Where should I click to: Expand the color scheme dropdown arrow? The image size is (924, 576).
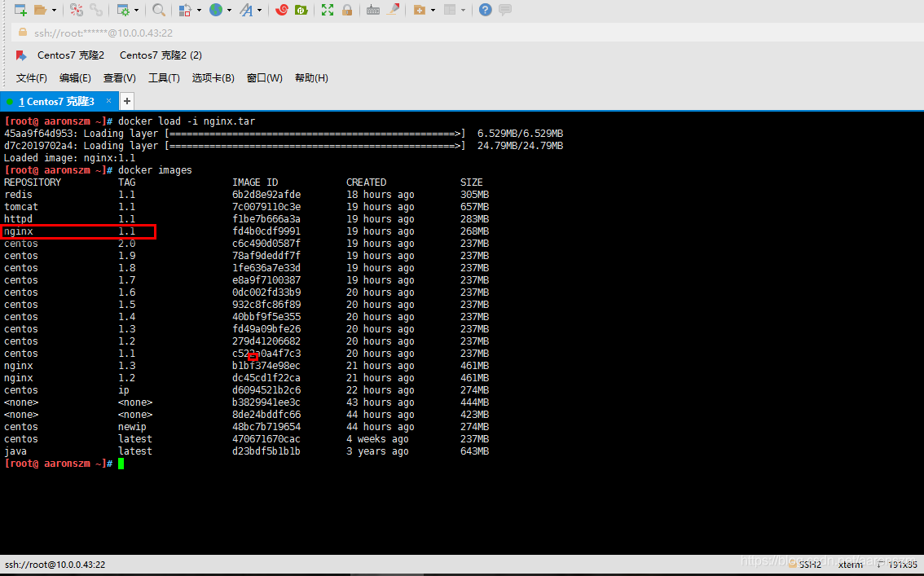(199, 10)
